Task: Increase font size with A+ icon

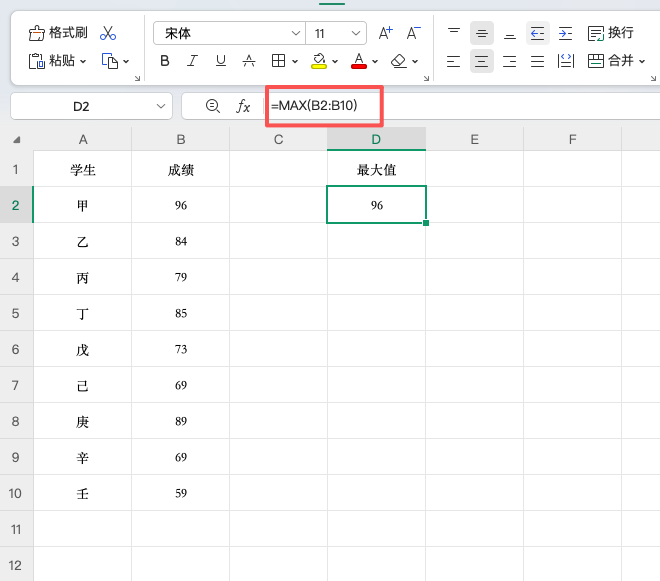Action: click(x=386, y=33)
